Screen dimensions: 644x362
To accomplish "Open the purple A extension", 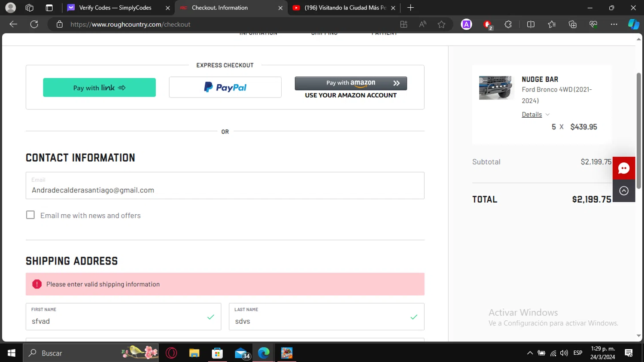I will pyautogui.click(x=466, y=24).
